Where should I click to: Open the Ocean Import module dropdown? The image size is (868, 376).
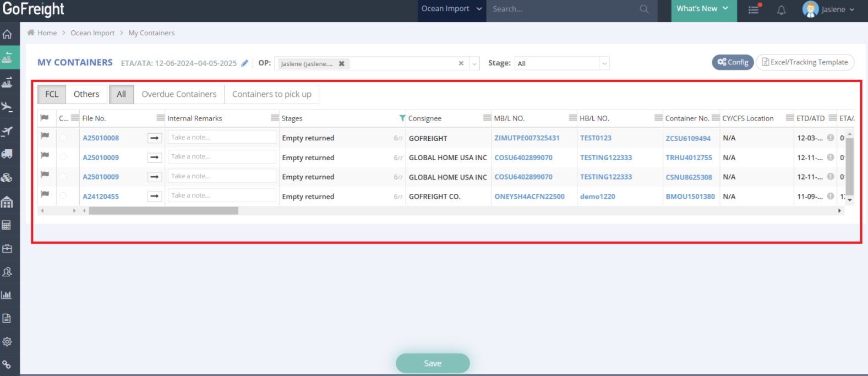[x=451, y=9]
